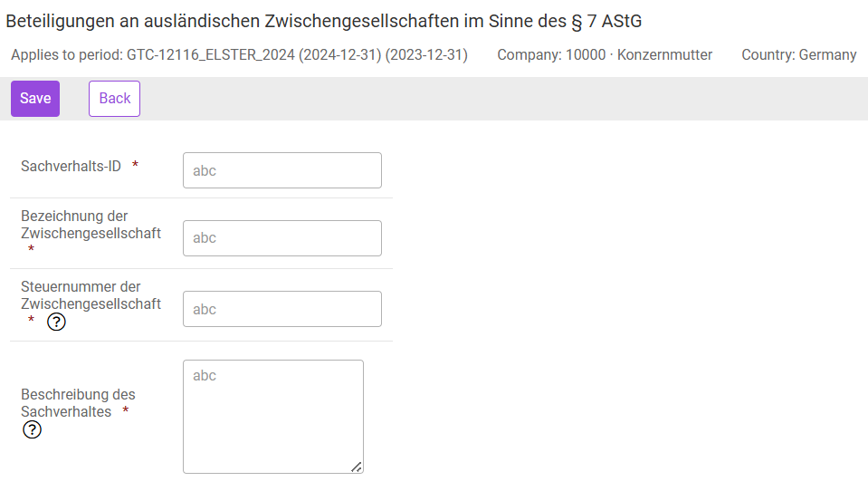The image size is (868, 491).
Task: Focus the Sachverhalts-ID text field
Action: (x=282, y=170)
